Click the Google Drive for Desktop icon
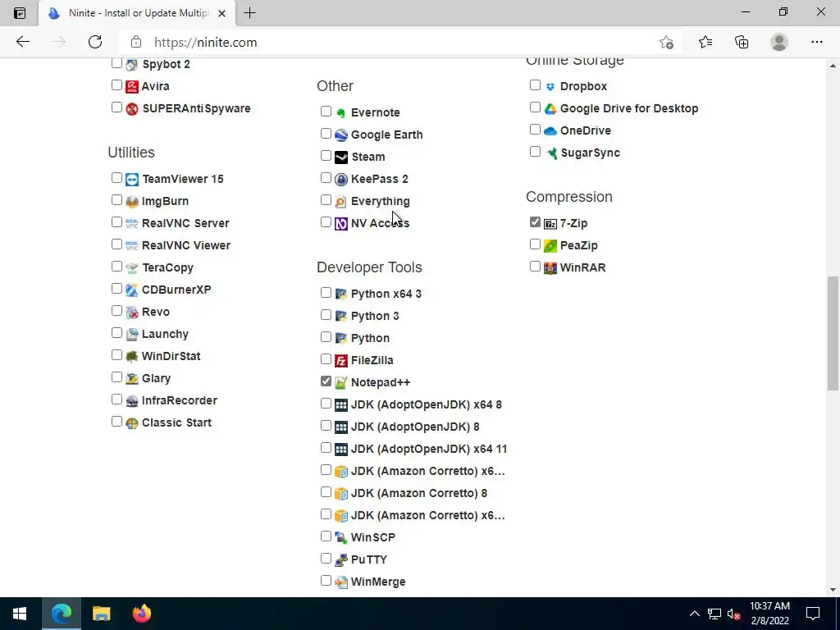 point(550,109)
